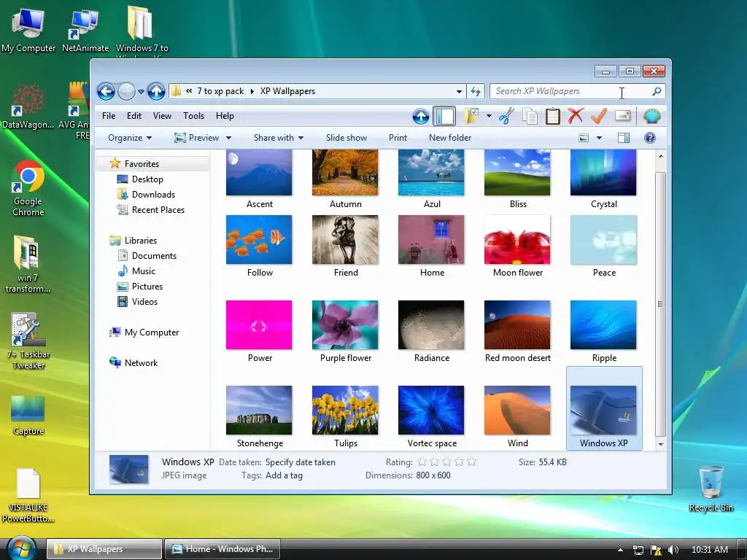Open the Tools menu
The height and width of the screenshot is (560, 747).
tap(193, 116)
